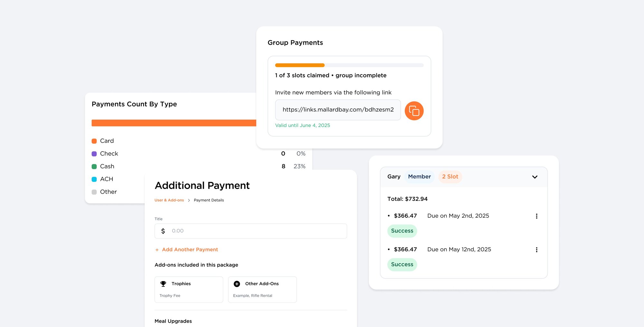
Task: Click the green Cash legend dot
Action: pos(94,166)
